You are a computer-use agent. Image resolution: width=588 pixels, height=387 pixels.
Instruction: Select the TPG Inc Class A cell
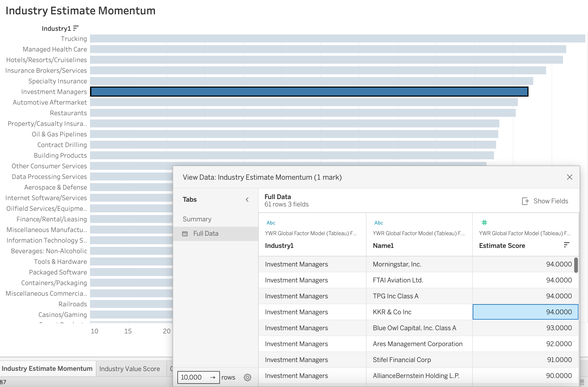(x=419, y=296)
